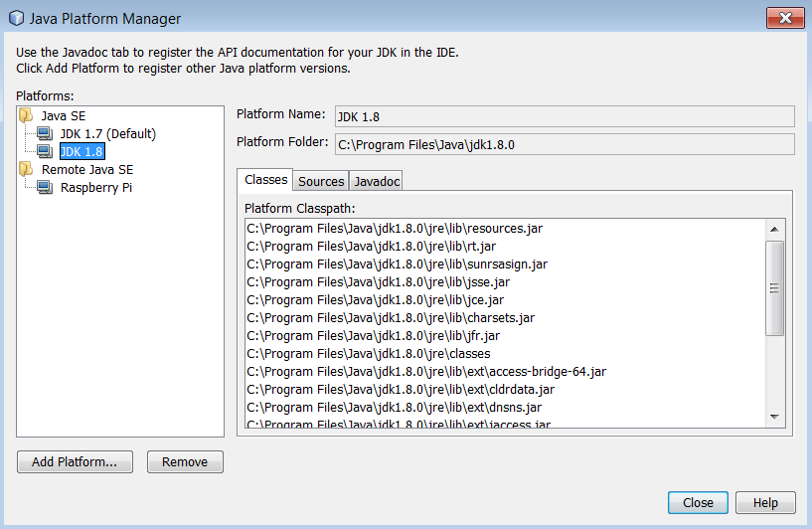Click the JDK 1.8 platform icon
The width and height of the screenshot is (812, 529).
coord(45,151)
